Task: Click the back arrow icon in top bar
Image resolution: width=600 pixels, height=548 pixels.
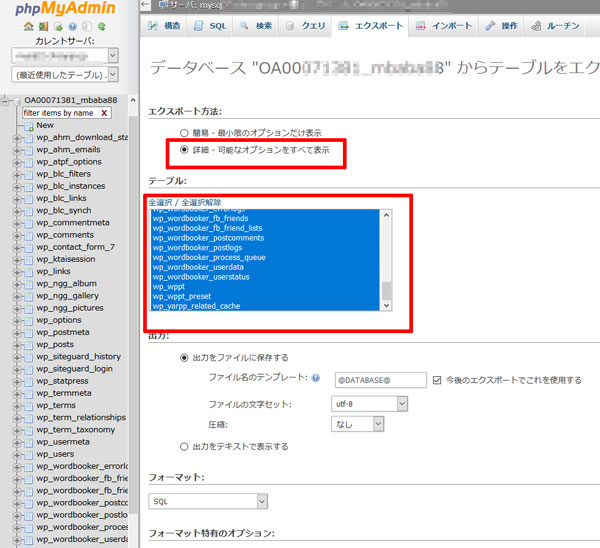Action: tap(145, 4)
